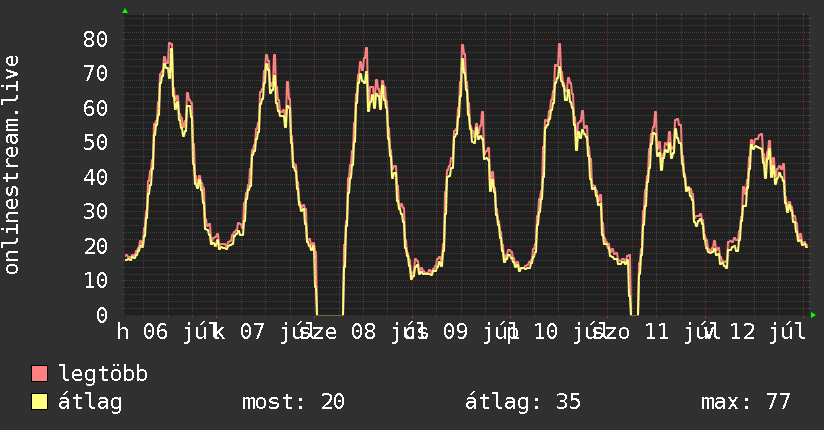Click the 'átlag: 35' average value
This screenshot has width=824, height=430.
[523, 402]
